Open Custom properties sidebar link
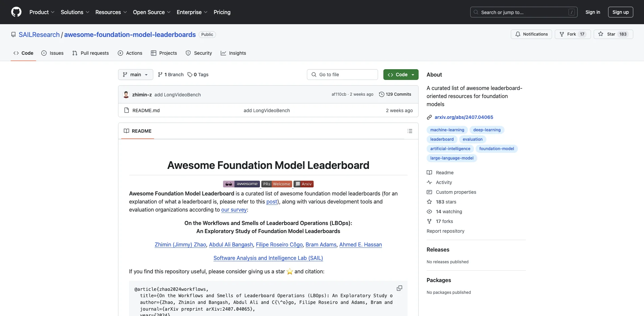This screenshot has width=644, height=316. point(451,192)
